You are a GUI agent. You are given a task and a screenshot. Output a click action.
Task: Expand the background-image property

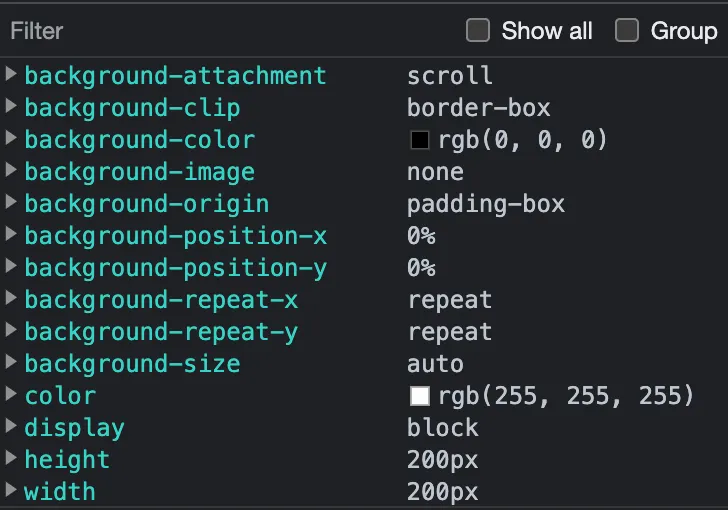[11, 171]
